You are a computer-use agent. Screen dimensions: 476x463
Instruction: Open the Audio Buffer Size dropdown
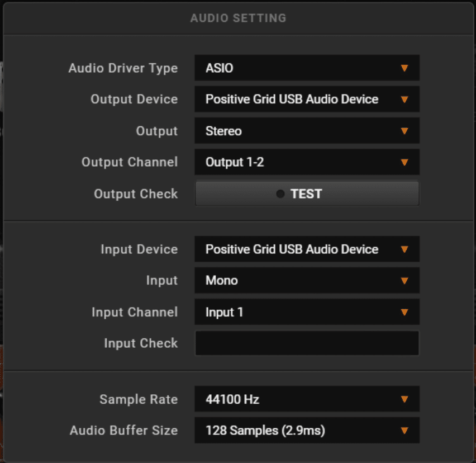[307, 431]
